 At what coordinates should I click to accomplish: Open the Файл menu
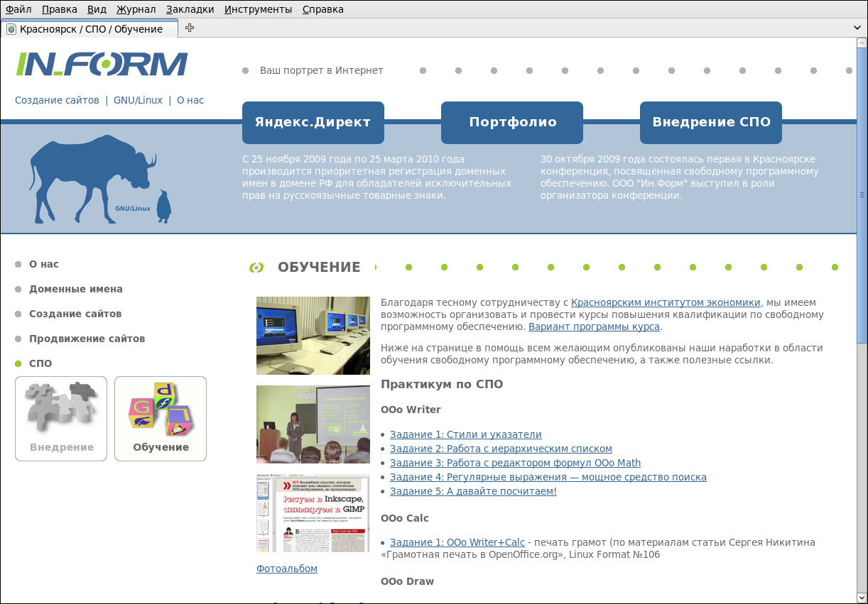tap(18, 9)
